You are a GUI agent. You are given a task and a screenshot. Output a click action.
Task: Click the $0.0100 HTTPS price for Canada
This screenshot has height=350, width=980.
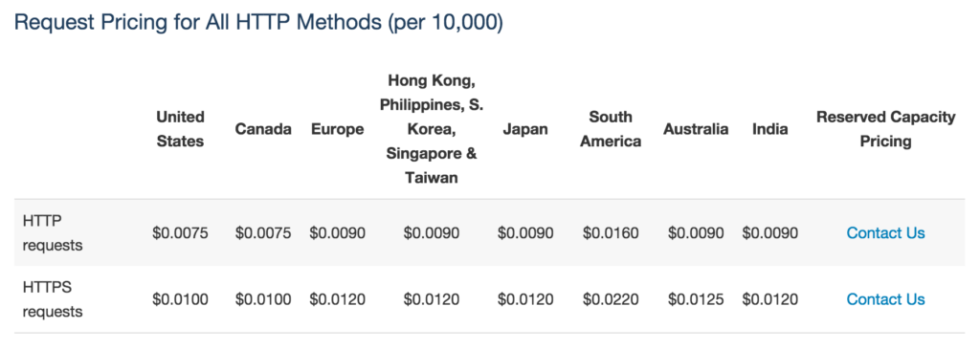pyautogui.click(x=263, y=299)
